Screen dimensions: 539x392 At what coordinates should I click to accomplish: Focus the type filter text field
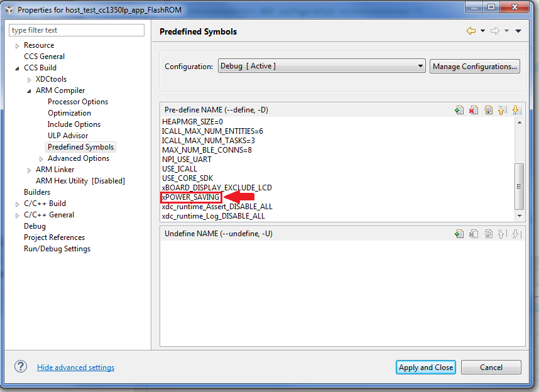click(x=76, y=30)
